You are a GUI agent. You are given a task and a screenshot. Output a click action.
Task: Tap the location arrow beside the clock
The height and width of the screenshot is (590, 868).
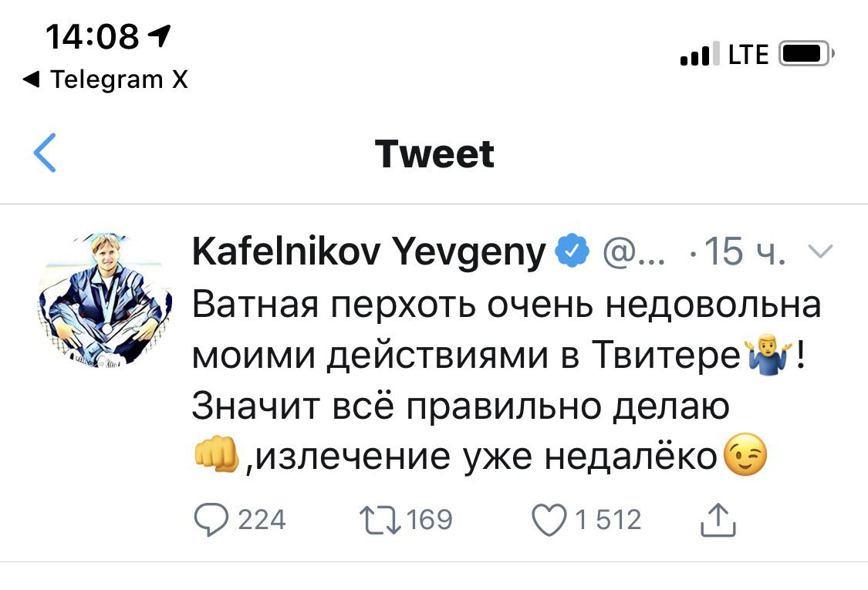coord(161,34)
